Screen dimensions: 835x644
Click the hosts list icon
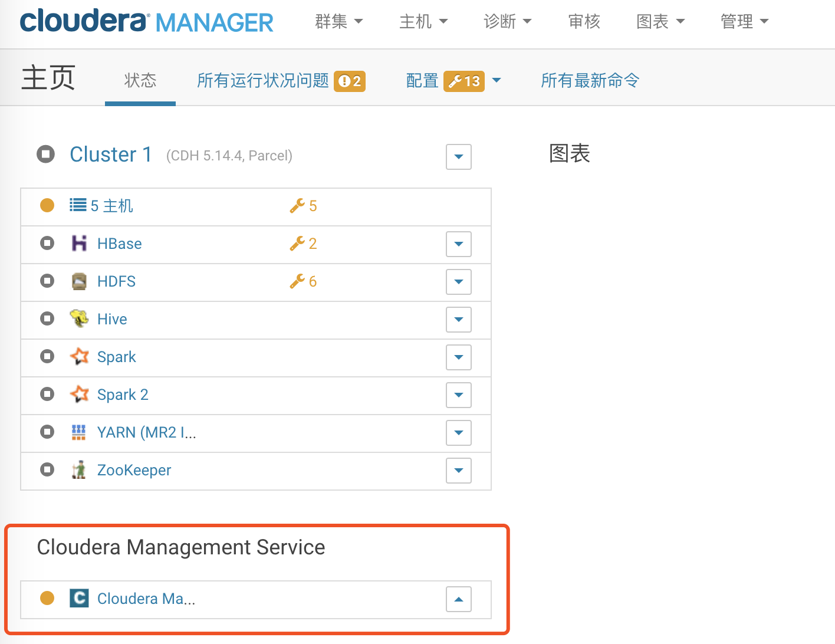(x=78, y=205)
